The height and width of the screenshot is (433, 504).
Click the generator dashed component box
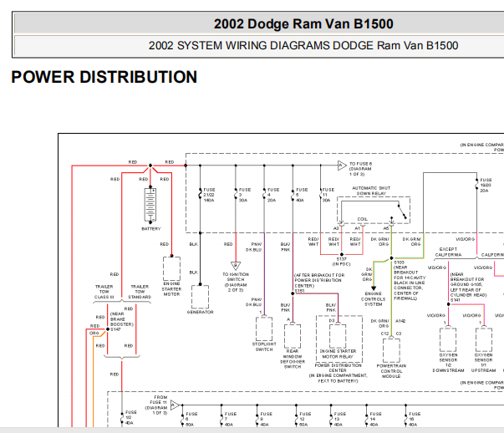tap(200, 297)
